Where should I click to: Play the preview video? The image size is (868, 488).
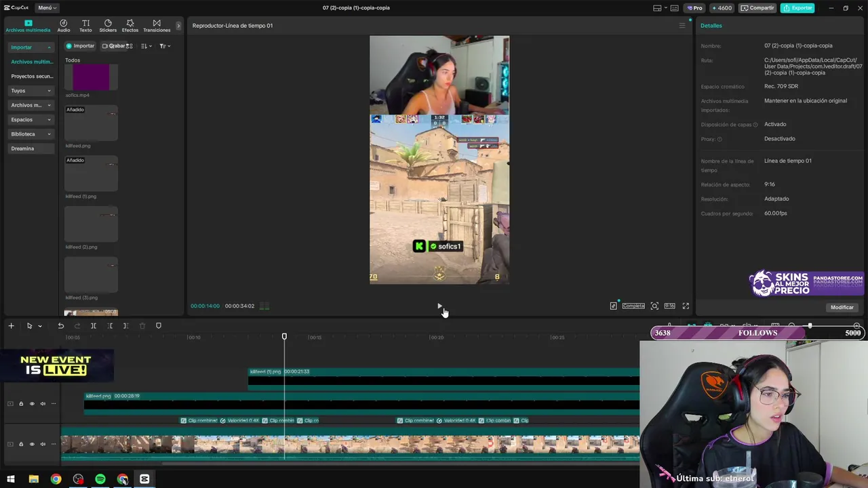click(439, 306)
